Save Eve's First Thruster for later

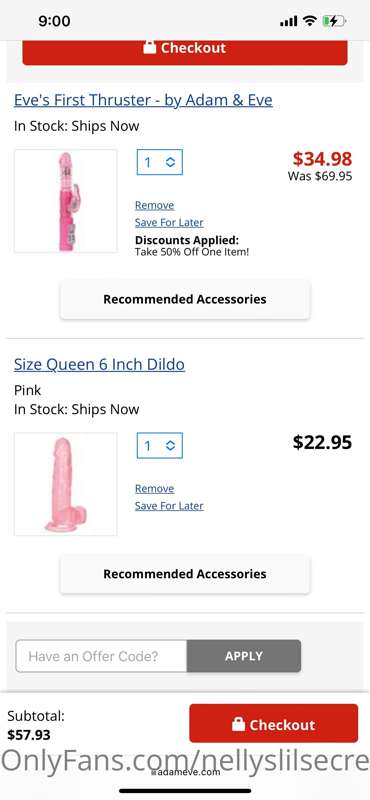point(169,222)
